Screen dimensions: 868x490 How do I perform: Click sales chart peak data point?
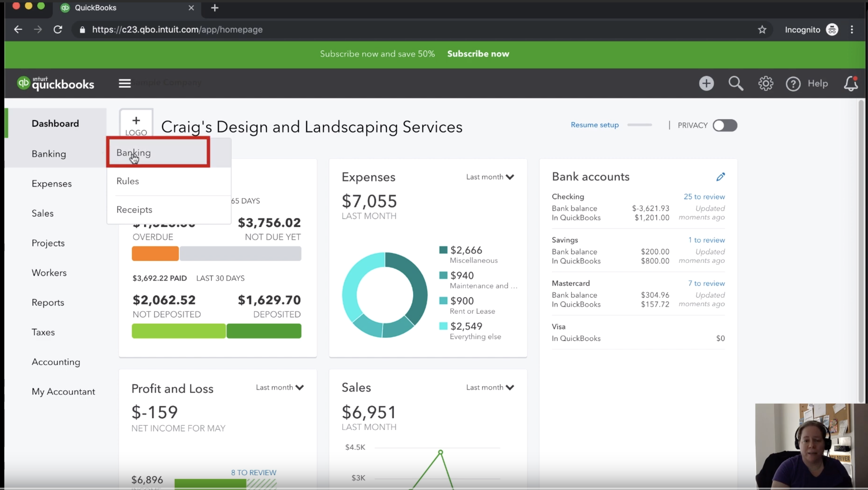tap(440, 452)
